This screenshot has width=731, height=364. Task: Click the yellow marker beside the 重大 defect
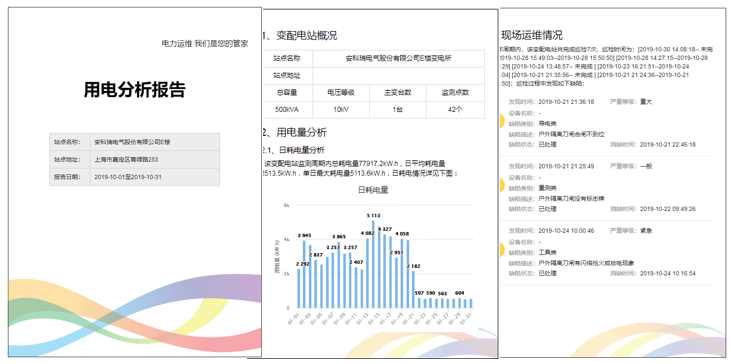502,121
